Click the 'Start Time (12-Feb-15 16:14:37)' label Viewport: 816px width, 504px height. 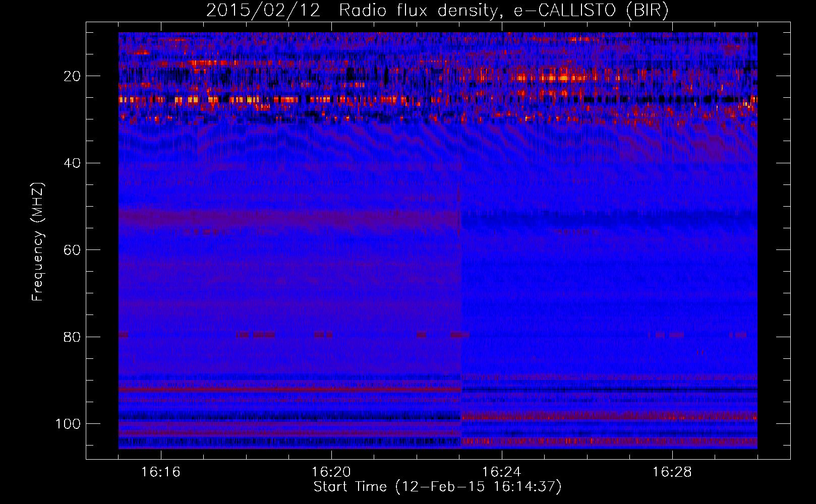pos(437,487)
